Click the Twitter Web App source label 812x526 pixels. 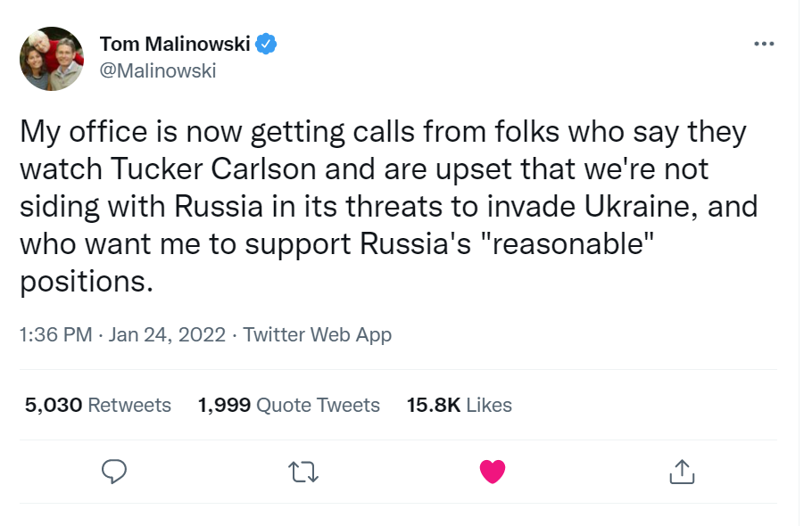pyautogui.click(x=318, y=334)
